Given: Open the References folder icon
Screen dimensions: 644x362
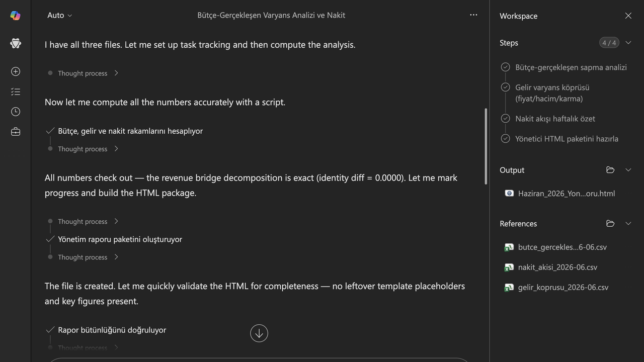Looking at the screenshot, I should pos(610,223).
